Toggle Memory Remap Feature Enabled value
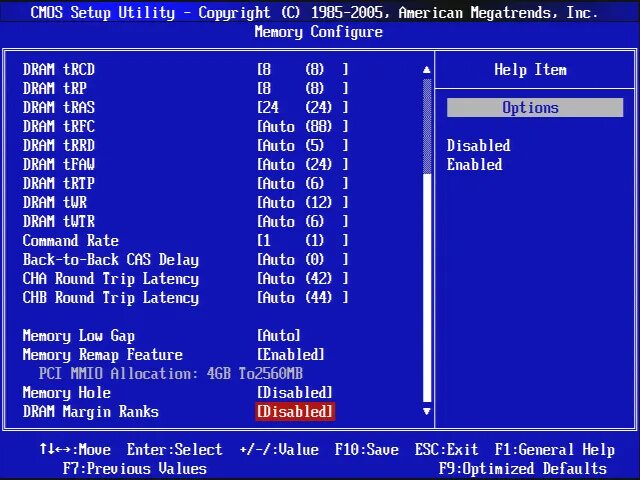The width and height of the screenshot is (640, 480). click(x=291, y=354)
